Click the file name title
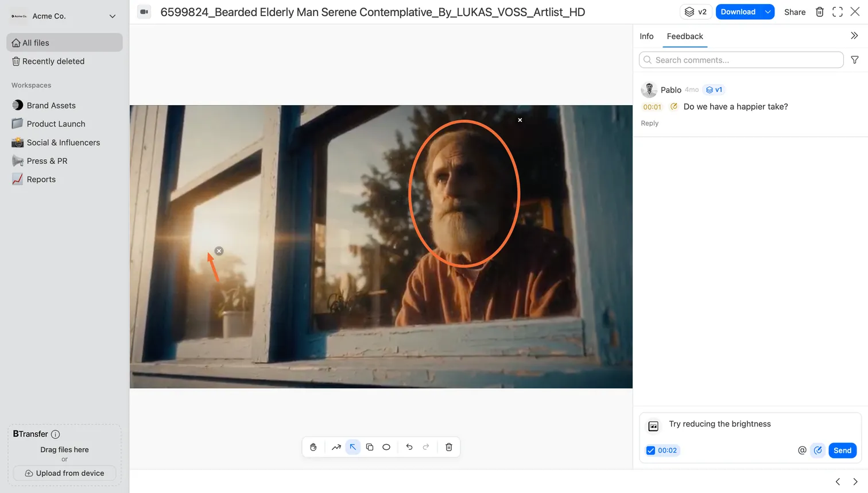The image size is (868, 493). coord(373,12)
